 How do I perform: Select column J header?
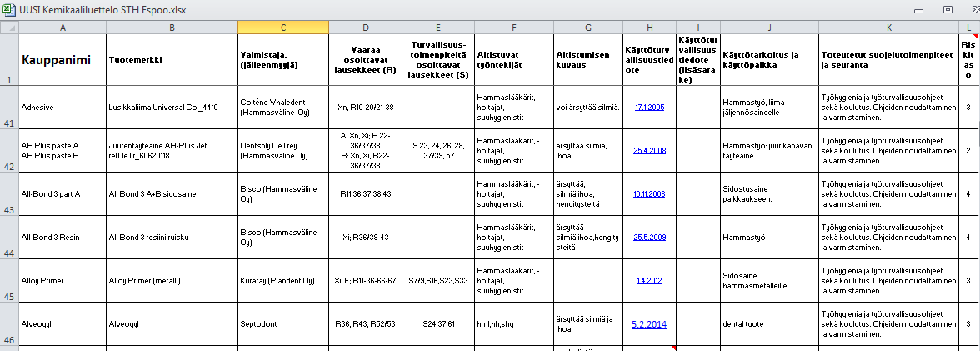(x=769, y=27)
